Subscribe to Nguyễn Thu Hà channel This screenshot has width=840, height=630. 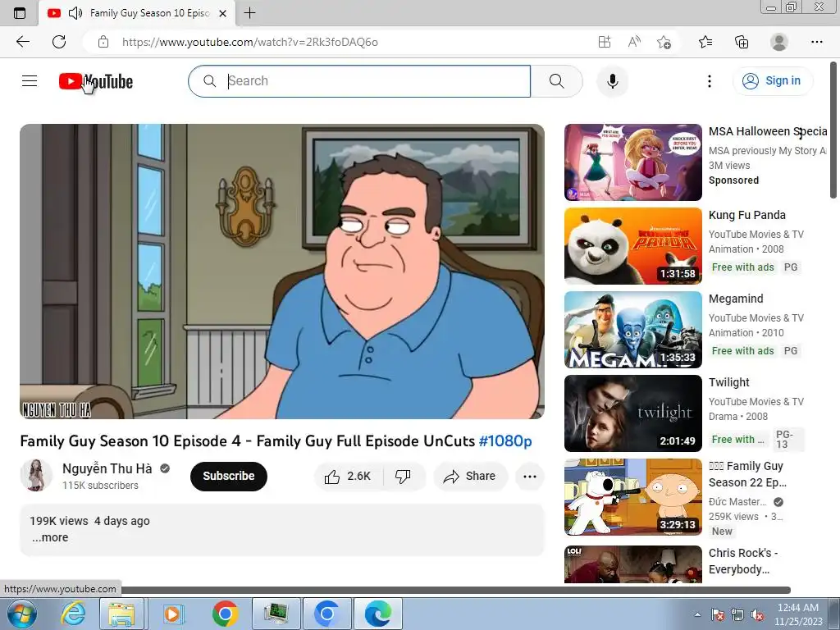(229, 477)
